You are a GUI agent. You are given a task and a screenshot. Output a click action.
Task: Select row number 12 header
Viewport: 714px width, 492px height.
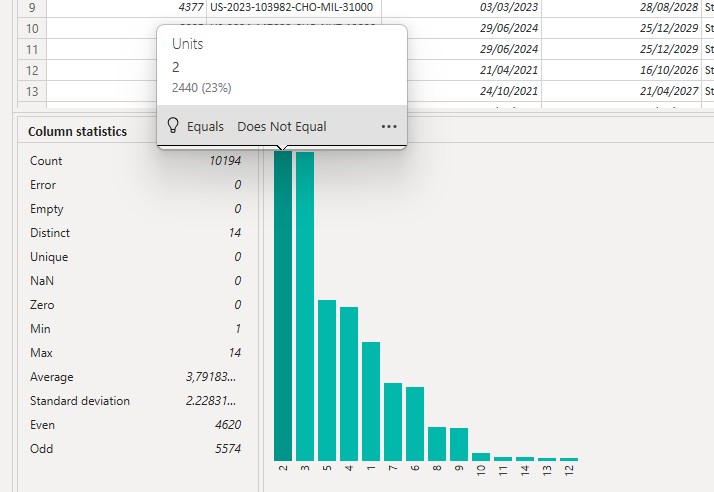pyautogui.click(x=32, y=71)
